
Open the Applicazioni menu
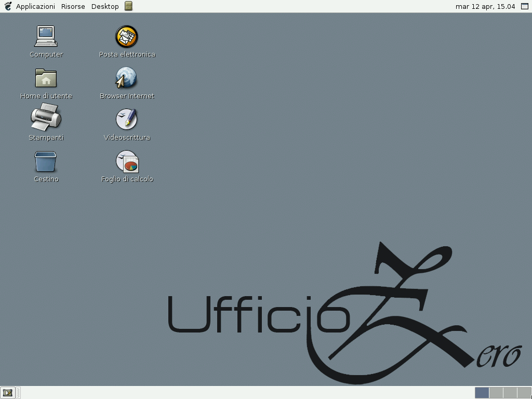(x=35, y=6)
